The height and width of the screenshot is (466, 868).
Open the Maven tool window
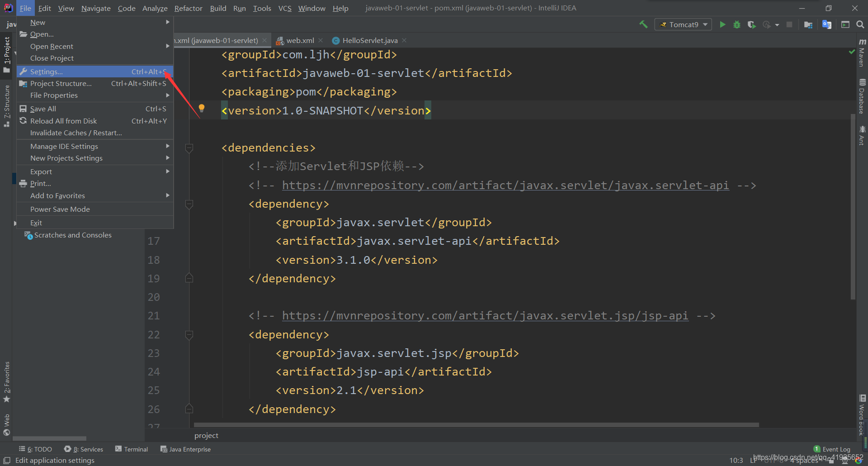[x=862, y=52]
